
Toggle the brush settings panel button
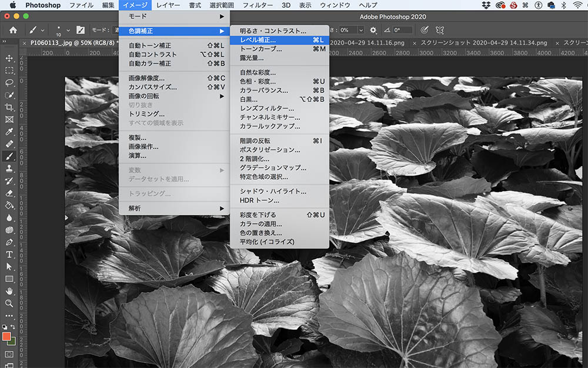point(79,30)
